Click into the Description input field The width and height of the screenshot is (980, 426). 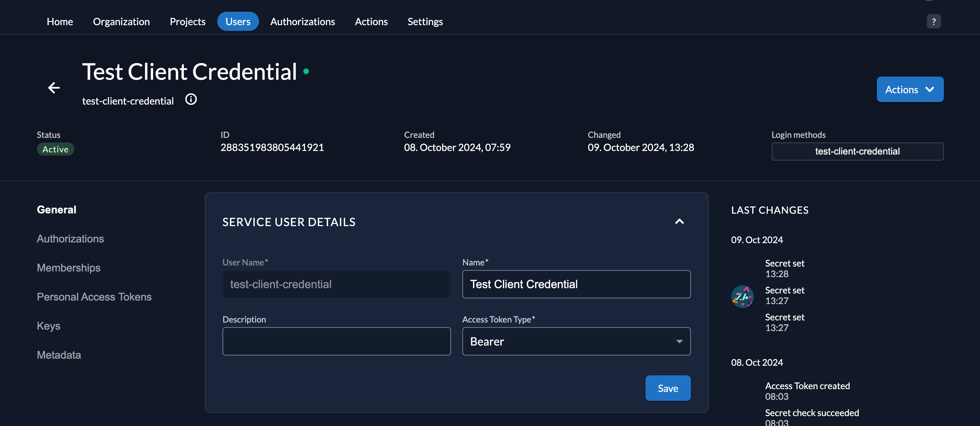coord(336,341)
